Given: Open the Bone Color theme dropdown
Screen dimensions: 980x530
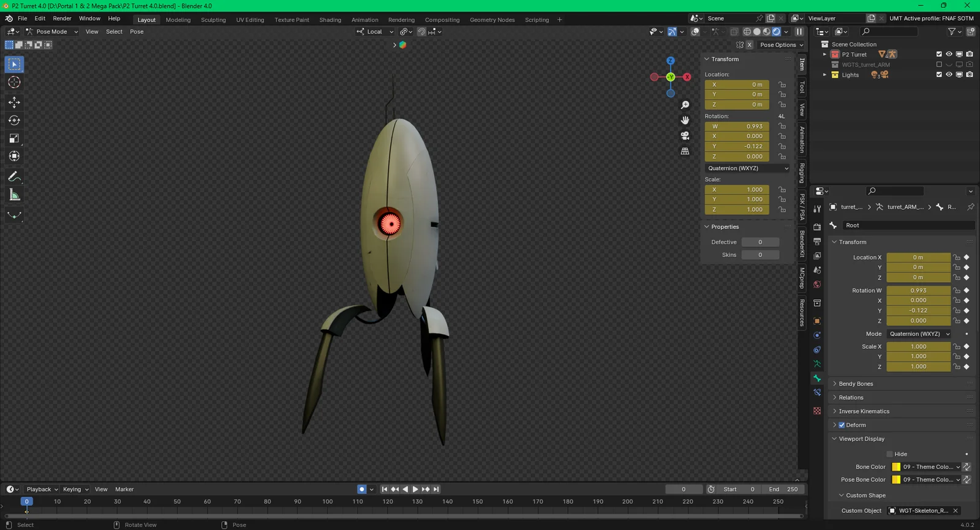Looking at the screenshot, I should pyautogui.click(x=931, y=467).
